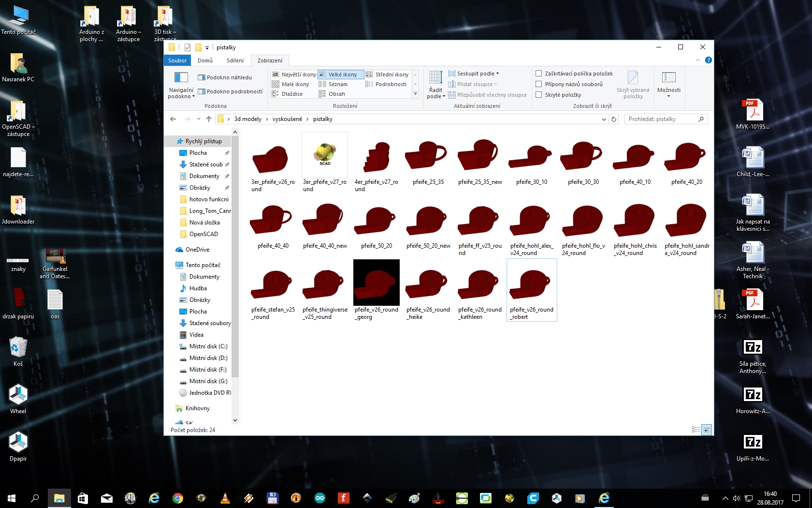Select the pfeife_v26_round_georg file thumbnail
This screenshot has height=508, width=812.
coord(376,283)
